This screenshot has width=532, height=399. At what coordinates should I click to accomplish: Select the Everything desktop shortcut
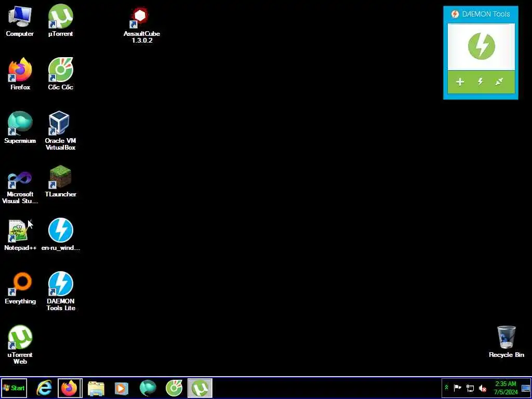20,288
